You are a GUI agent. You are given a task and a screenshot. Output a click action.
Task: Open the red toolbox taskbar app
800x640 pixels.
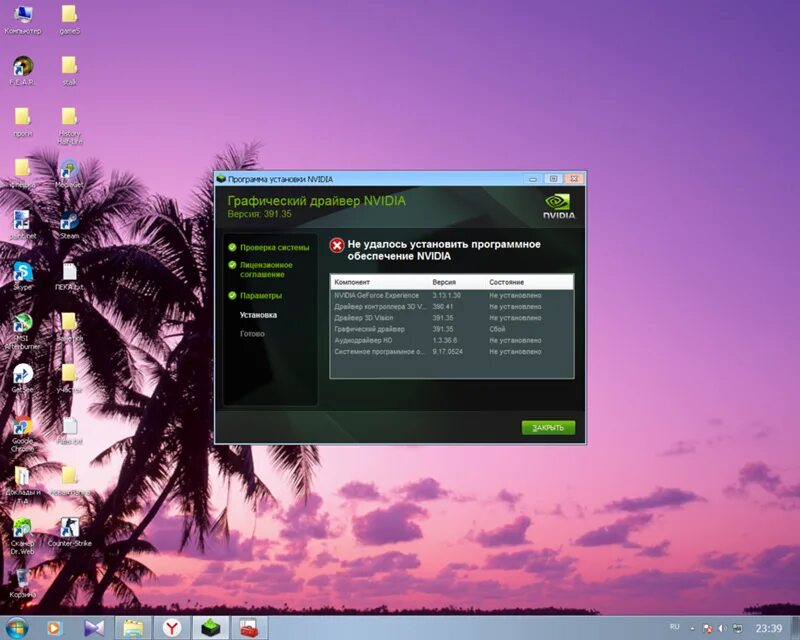click(249, 628)
